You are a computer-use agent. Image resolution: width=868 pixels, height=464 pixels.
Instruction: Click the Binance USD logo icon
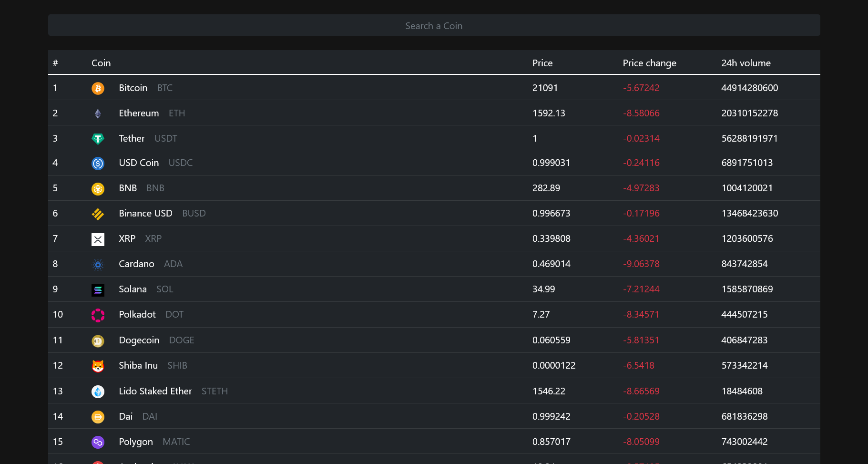[x=98, y=214]
